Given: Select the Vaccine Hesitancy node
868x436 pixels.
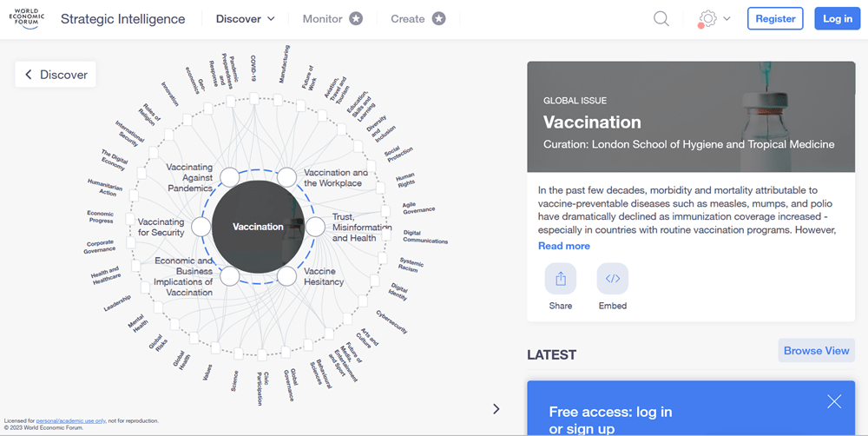Looking at the screenshot, I should pyautogui.click(x=287, y=276).
